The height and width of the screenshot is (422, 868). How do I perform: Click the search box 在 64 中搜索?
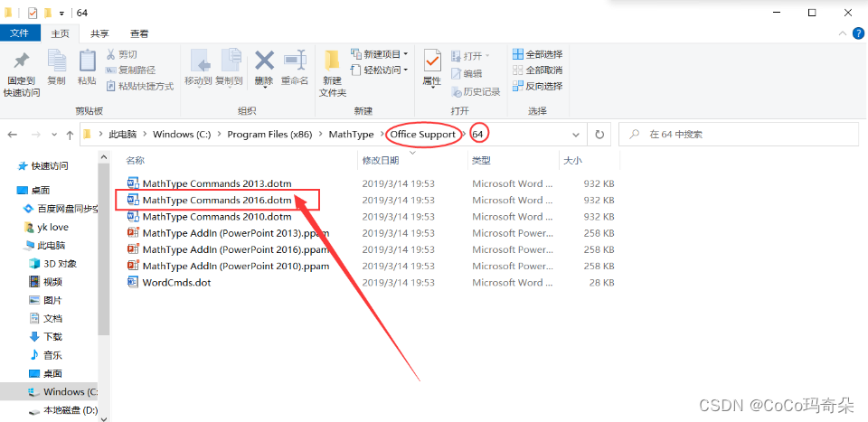pyautogui.click(x=739, y=135)
